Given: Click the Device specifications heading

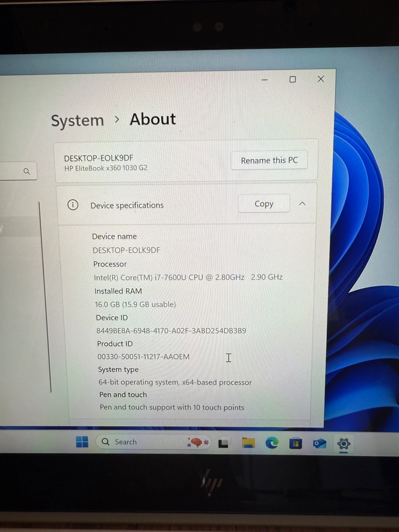Looking at the screenshot, I should pos(127,205).
